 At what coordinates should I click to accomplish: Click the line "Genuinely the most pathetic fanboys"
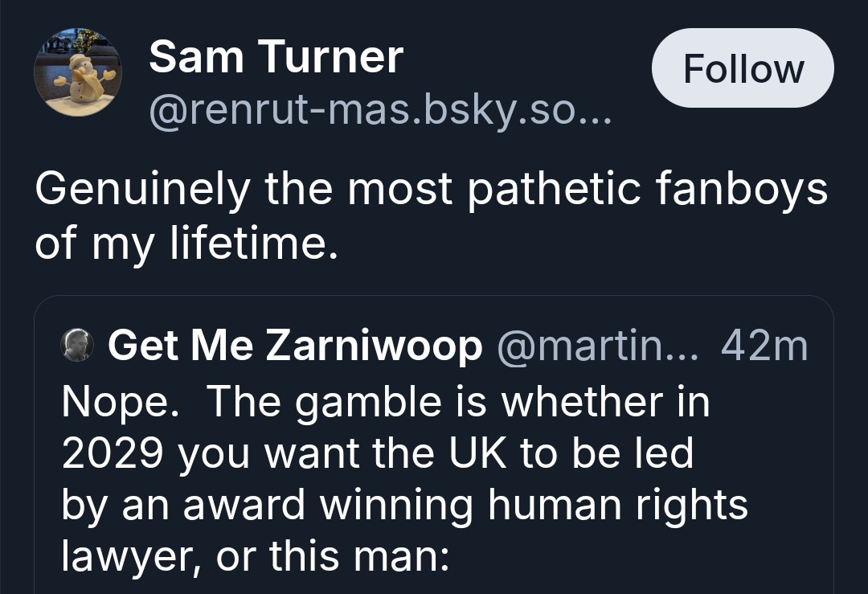[431, 190]
